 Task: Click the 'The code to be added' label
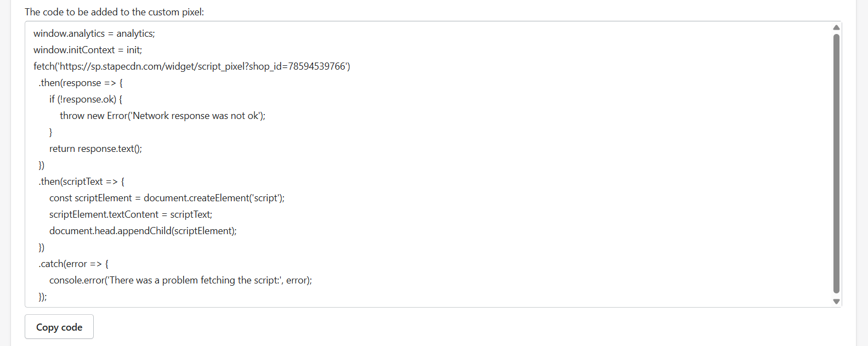(114, 12)
